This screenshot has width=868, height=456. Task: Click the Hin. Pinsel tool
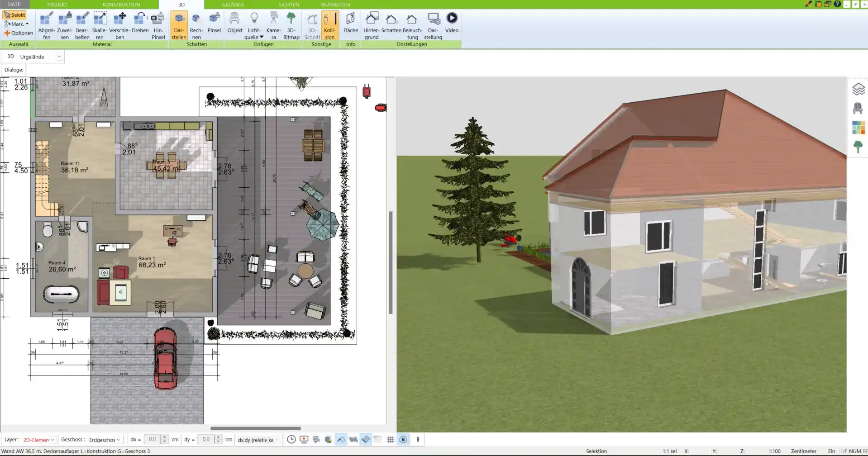[x=158, y=26]
